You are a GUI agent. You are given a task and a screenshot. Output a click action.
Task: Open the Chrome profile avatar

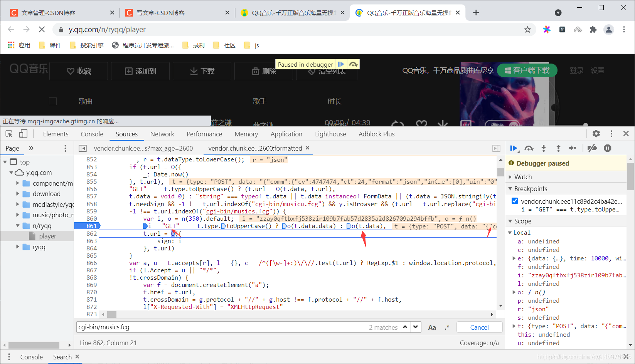click(x=609, y=30)
